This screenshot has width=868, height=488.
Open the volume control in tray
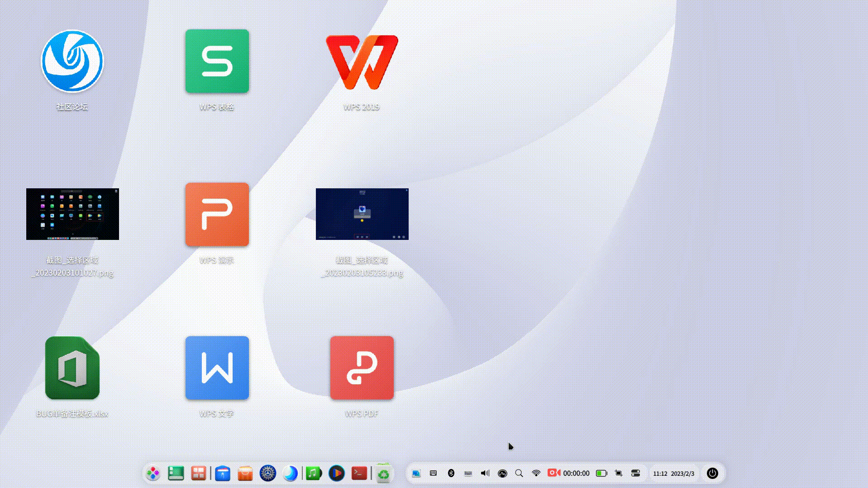(x=485, y=473)
